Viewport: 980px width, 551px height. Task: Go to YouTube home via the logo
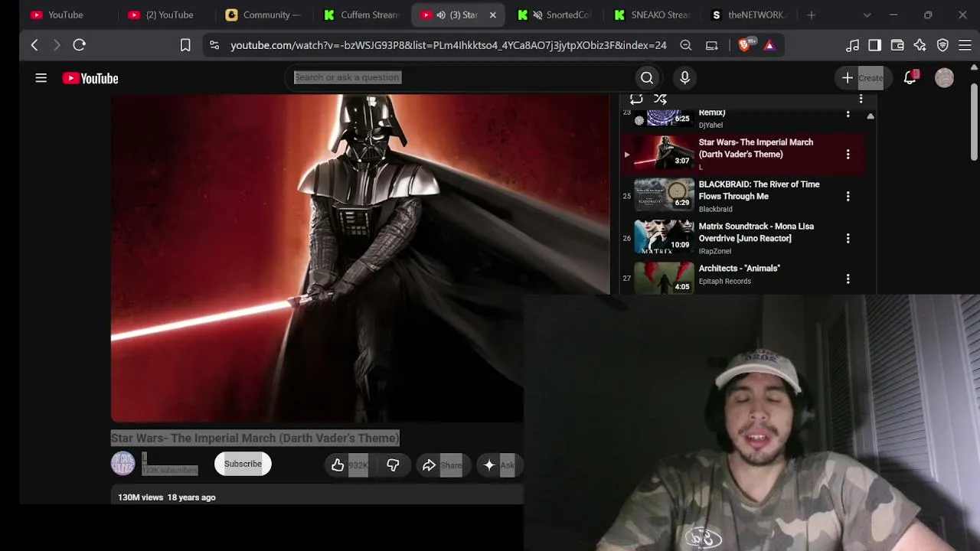click(90, 78)
